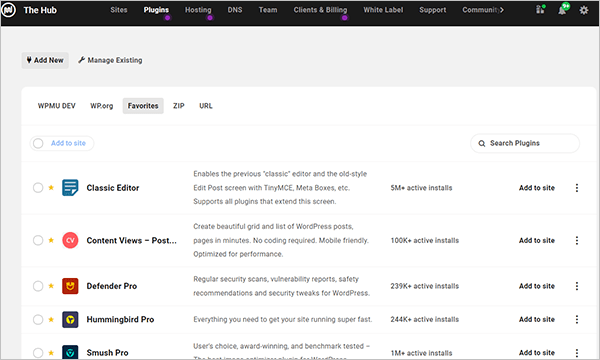Select the Content Views row checkbox
This screenshot has width=600, height=360.
coord(38,240)
